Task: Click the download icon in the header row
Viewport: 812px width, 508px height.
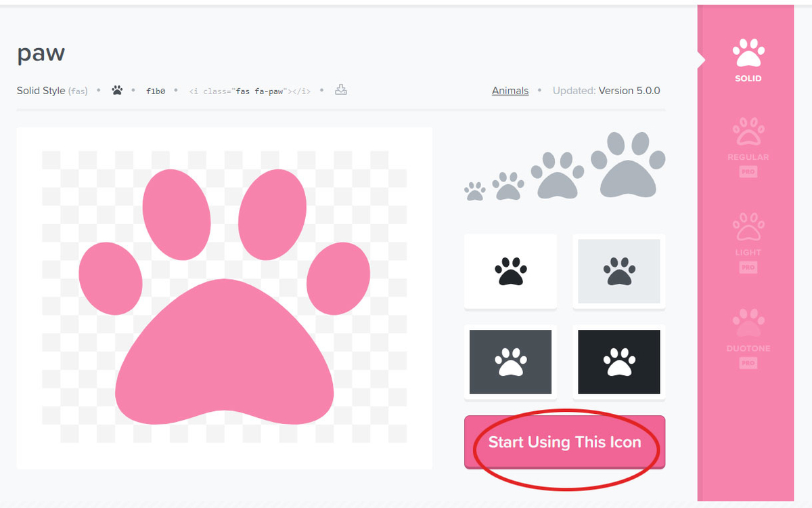Action: click(x=340, y=89)
